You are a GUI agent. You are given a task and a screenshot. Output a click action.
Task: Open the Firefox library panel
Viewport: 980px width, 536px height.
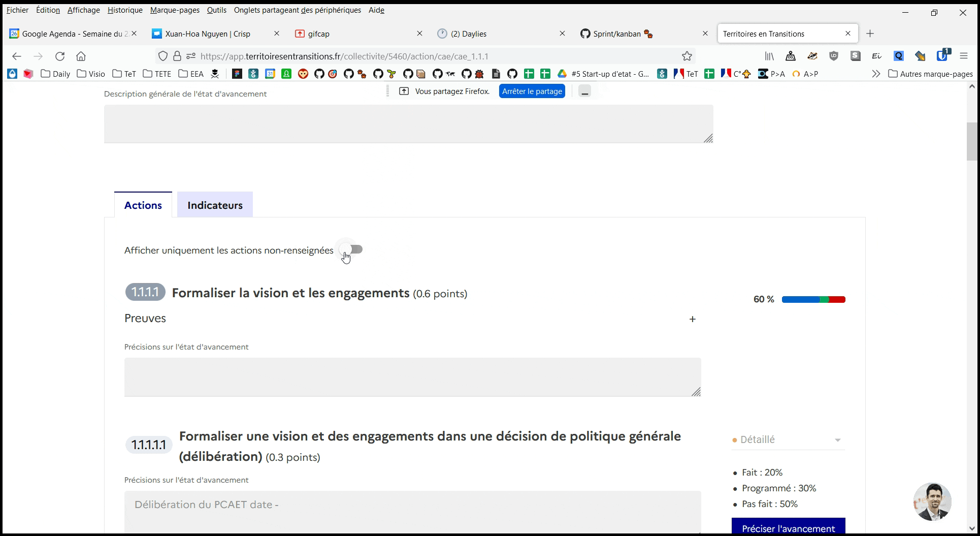coord(769,56)
